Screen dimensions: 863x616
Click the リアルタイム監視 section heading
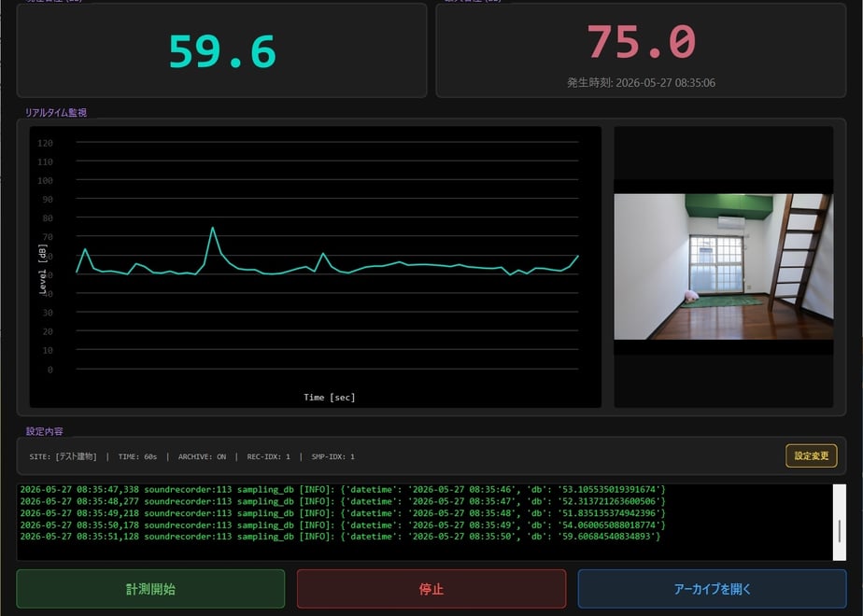[56, 113]
